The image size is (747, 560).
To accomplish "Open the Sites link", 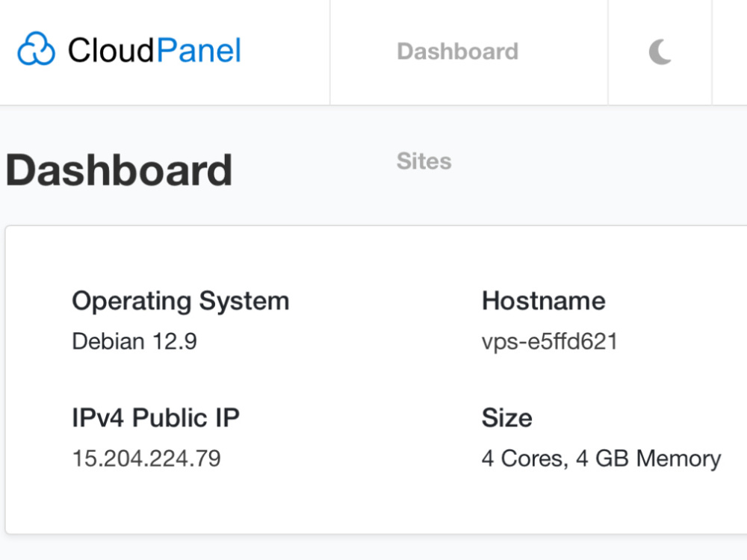I will pyautogui.click(x=424, y=161).
